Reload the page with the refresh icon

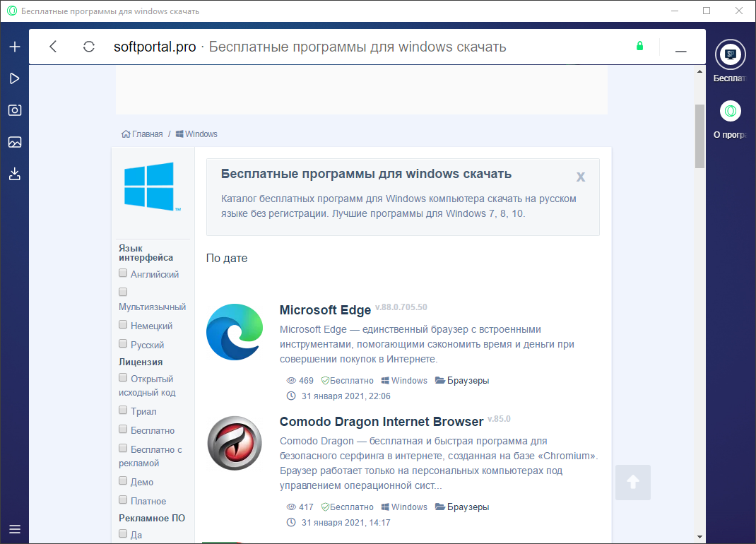point(89,47)
